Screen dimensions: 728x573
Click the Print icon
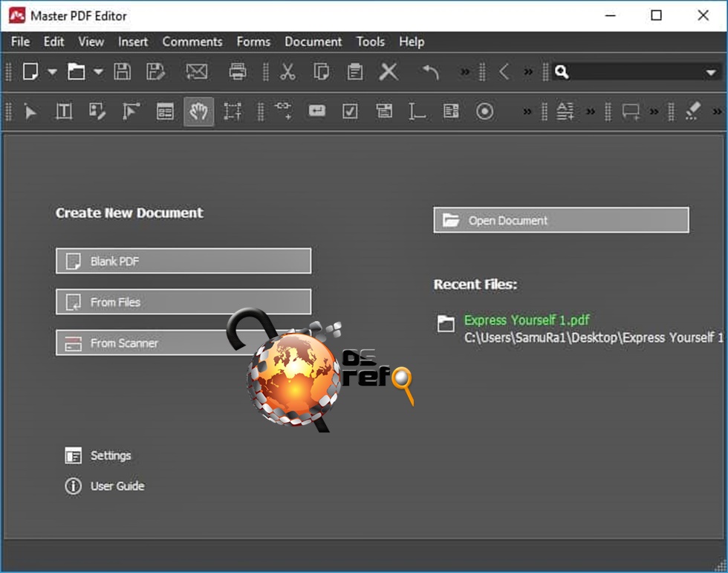tap(238, 72)
